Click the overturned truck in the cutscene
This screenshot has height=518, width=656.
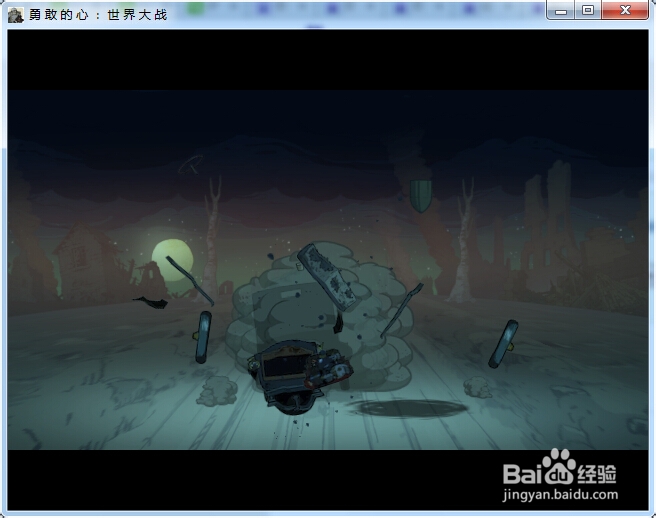300,377
